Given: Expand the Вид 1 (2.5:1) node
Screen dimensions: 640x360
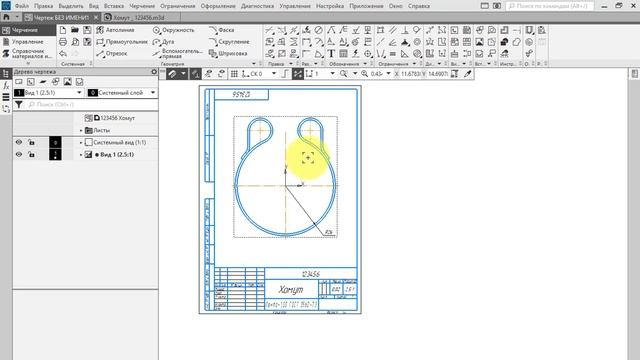Looking at the screenshot, I should [x=81, y=155].
